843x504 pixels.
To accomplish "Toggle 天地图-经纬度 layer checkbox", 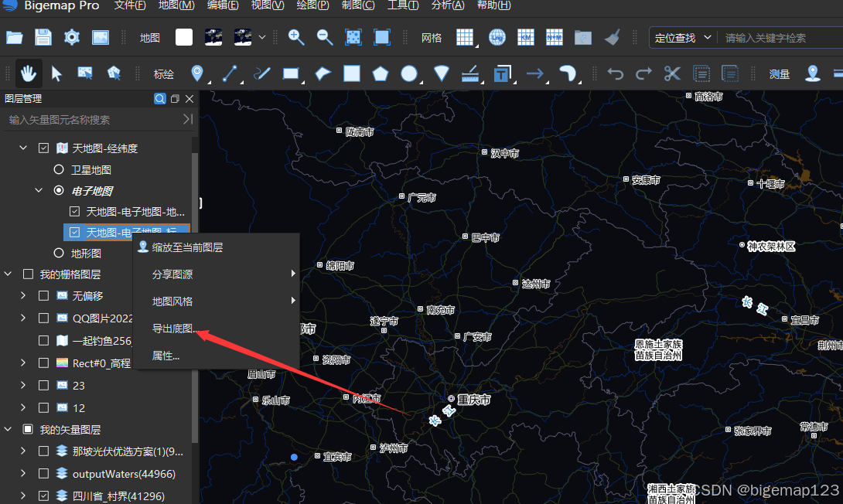I will (43, 148).
